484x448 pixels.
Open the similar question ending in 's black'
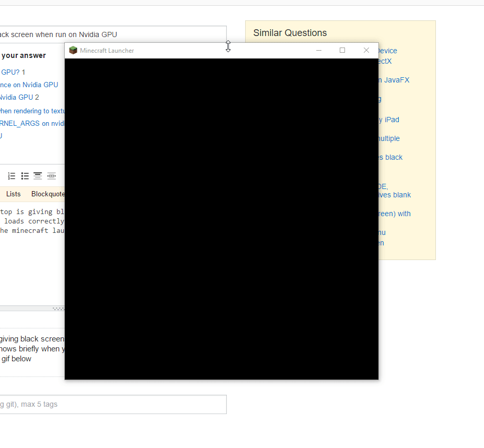[390, 157]
